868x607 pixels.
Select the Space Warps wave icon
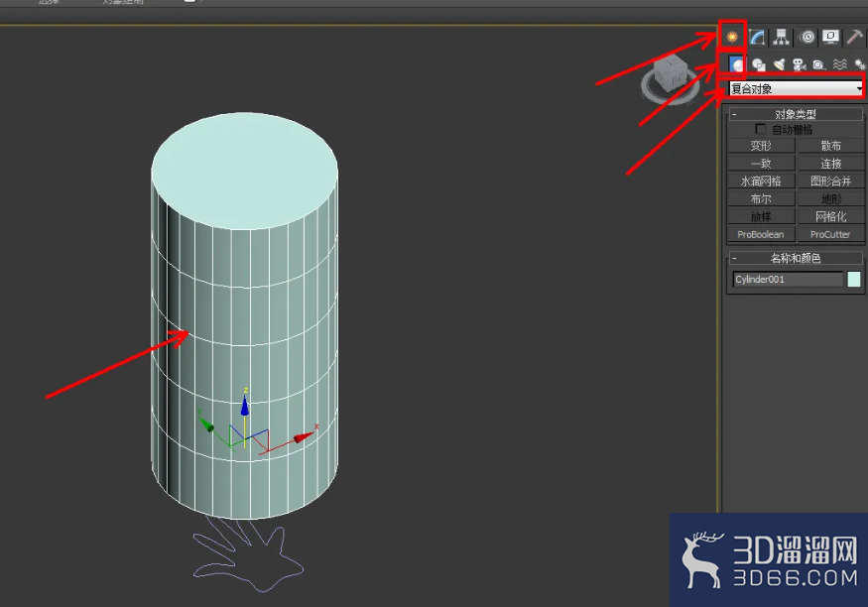point(840,64)
